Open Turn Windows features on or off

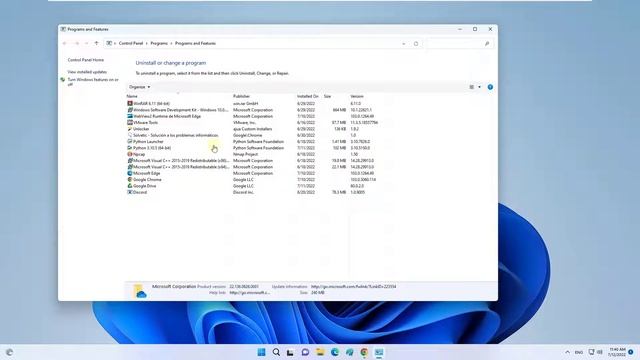pos(93,82)
